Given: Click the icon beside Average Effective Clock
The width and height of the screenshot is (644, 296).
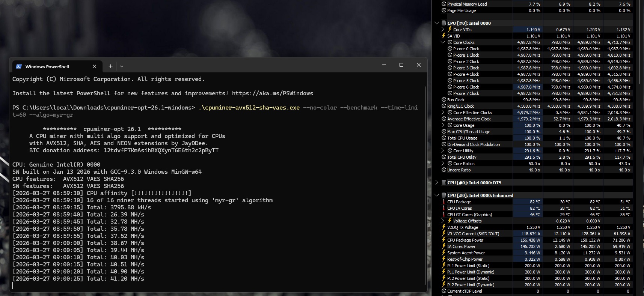Looking at the screenshot, I should pyautogui.click(x=444, y=119).
